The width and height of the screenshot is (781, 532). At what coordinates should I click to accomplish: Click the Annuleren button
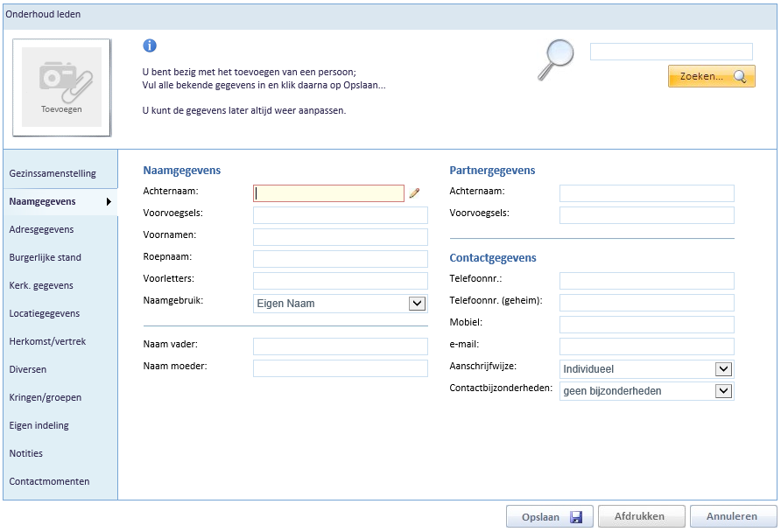point(733,516)
